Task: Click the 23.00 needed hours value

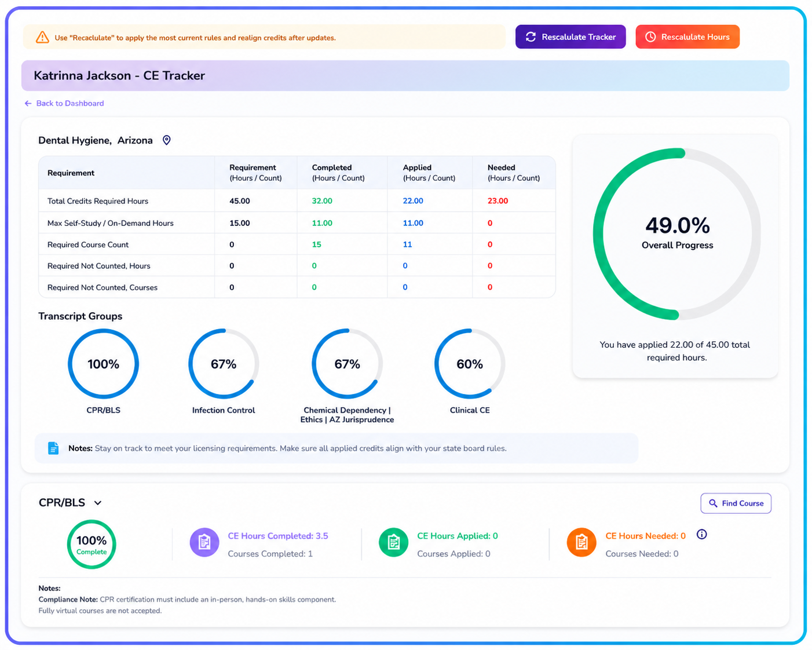Action: (x=498, y=201)
